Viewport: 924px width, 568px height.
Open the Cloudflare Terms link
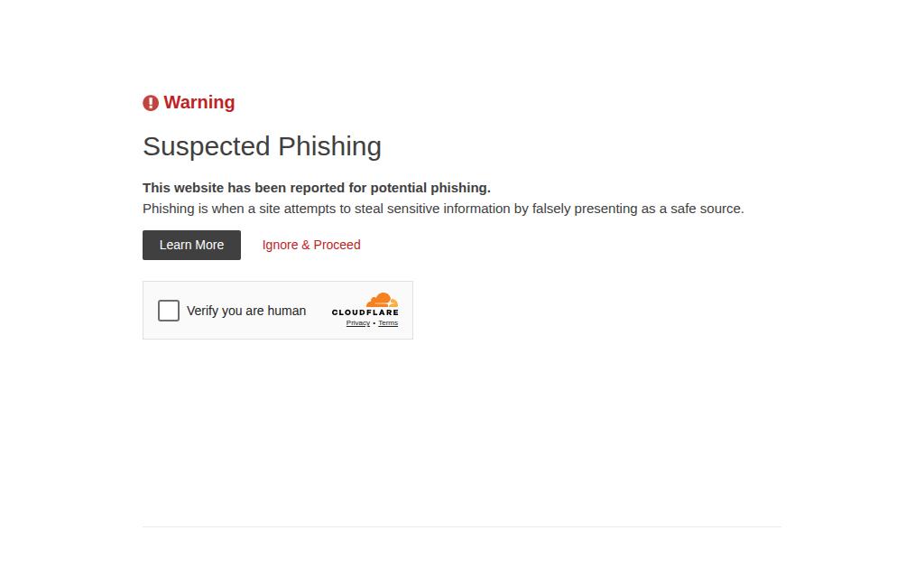click(388, 323)
